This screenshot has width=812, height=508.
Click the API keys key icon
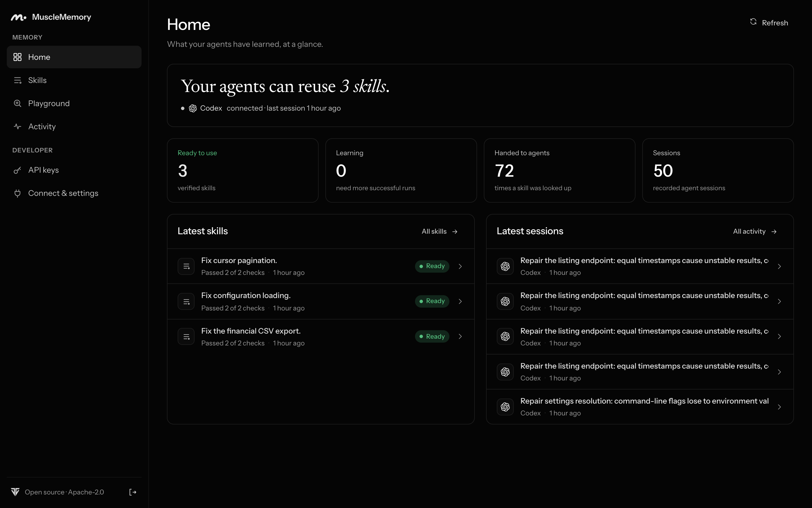click(17, 170)
